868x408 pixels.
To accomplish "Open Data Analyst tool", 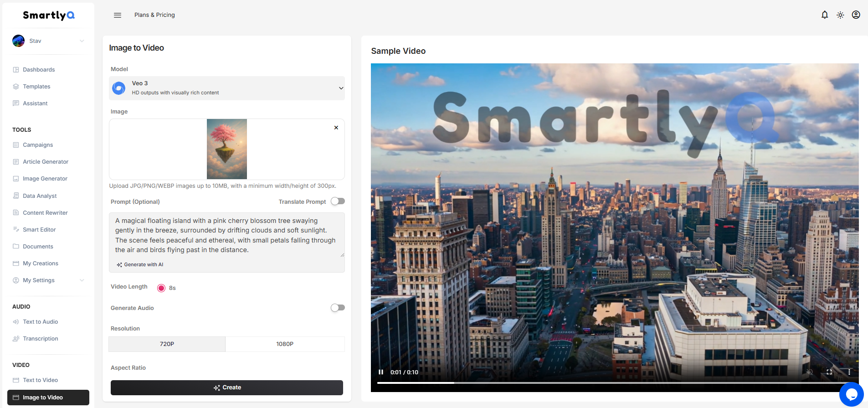I will click(40, 196).
